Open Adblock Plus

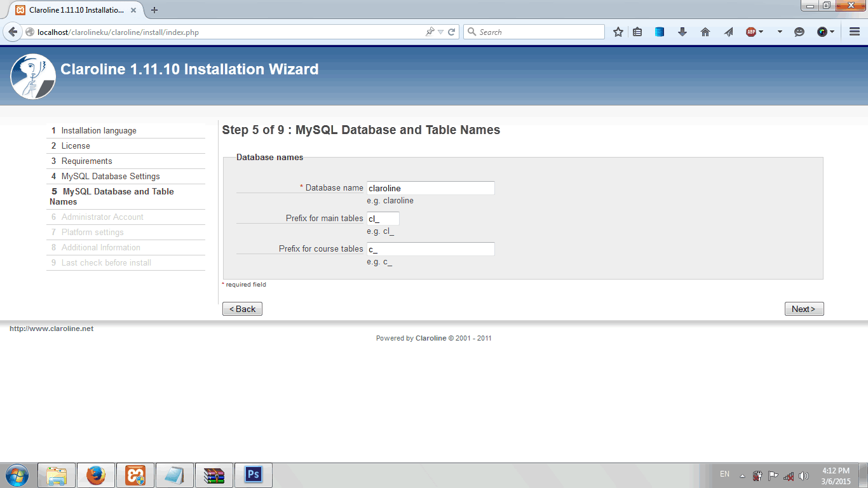(x=751, y=30)
